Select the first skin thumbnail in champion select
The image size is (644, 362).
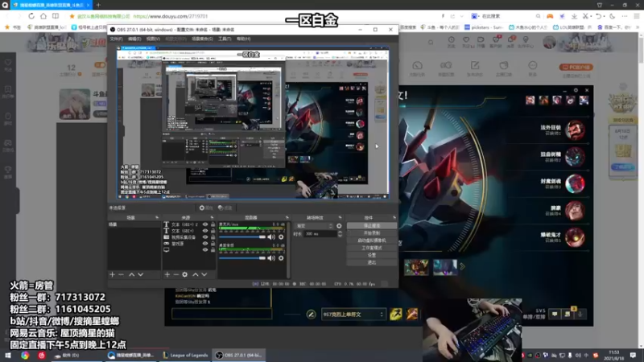pos(416,267)
